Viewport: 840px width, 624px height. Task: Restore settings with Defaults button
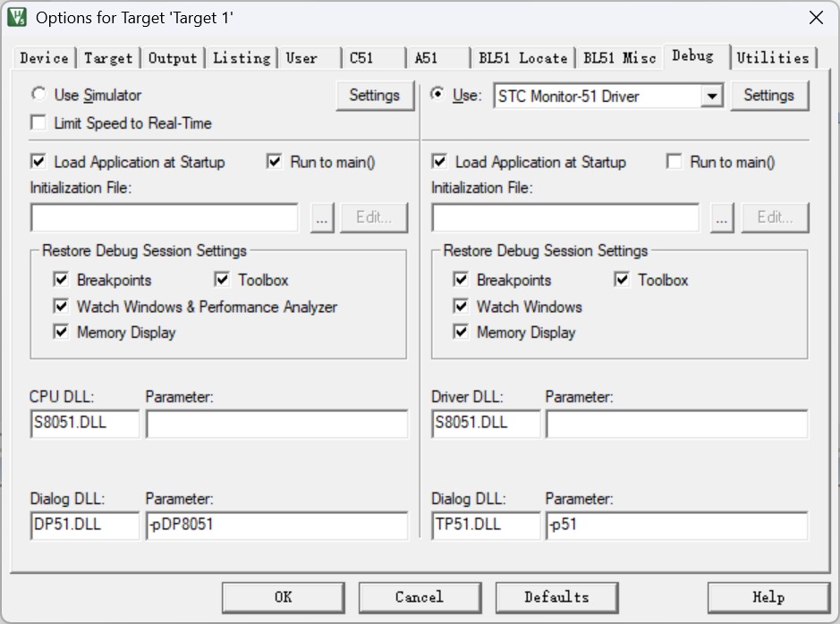coord(556,597)
